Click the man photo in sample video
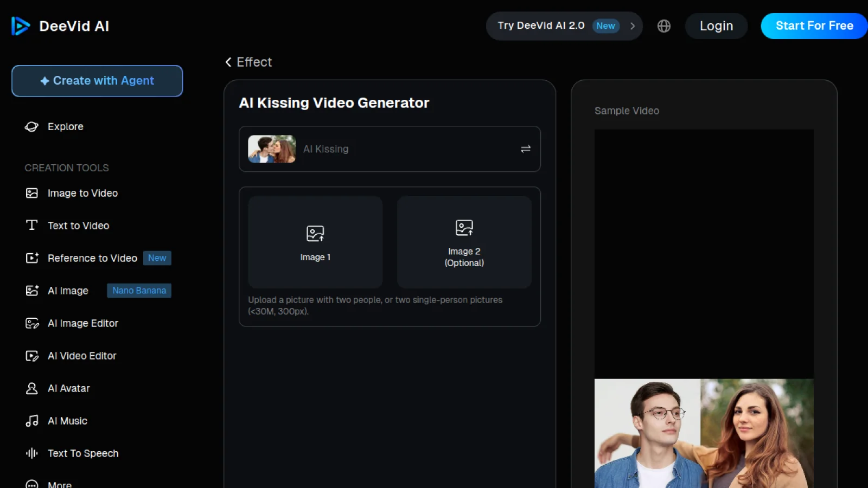 coord(647,434)
